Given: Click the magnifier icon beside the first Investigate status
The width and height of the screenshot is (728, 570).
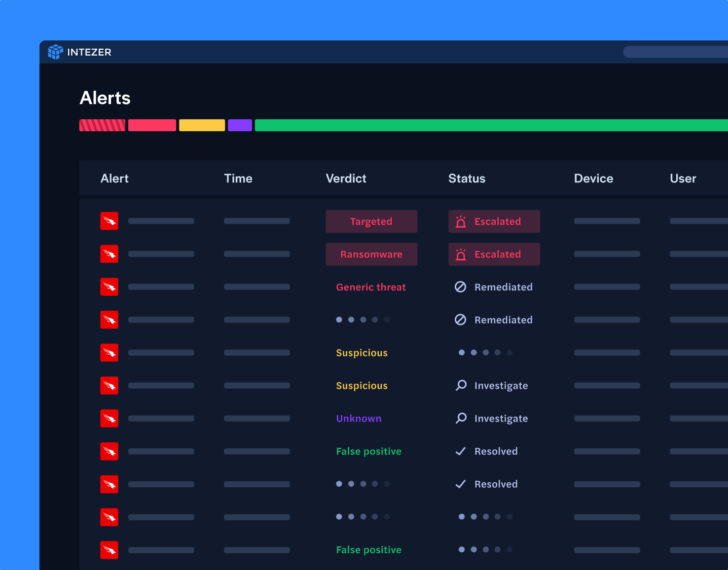Looking at the screenshot, I should (x=461, y=386).
